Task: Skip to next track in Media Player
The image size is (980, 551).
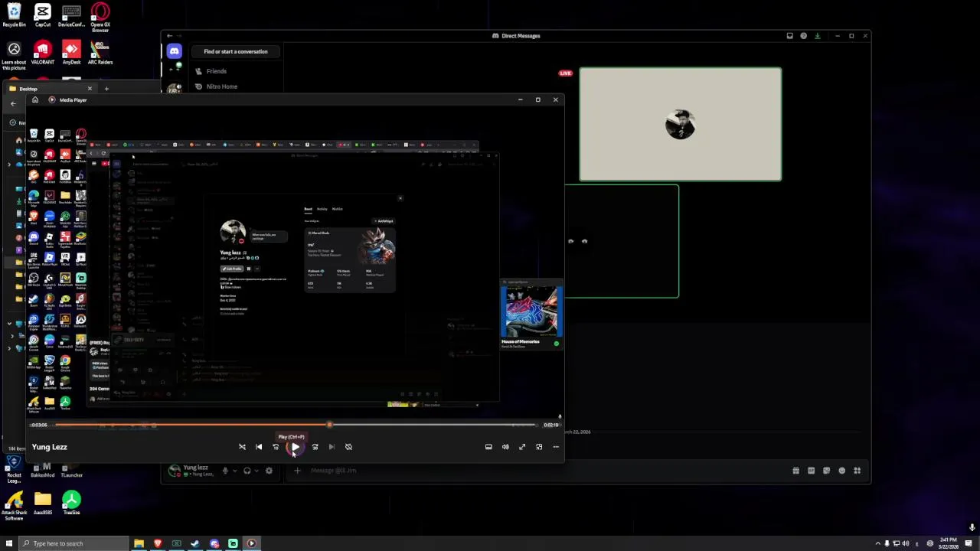Action: (x=332, y=447)
